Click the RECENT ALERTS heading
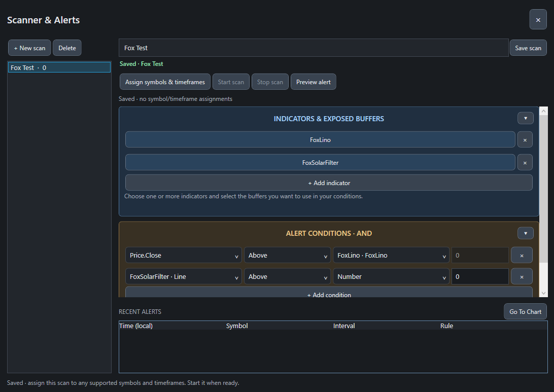Image resolution: width=554 pixels, height=392 pixels. (x=140, y=312)
